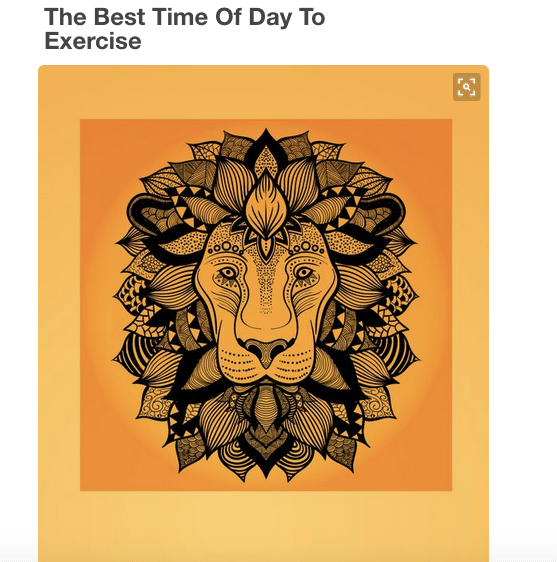Click the lion's nose in the artwork
This screenshot has width=557, height=562.
266,350
